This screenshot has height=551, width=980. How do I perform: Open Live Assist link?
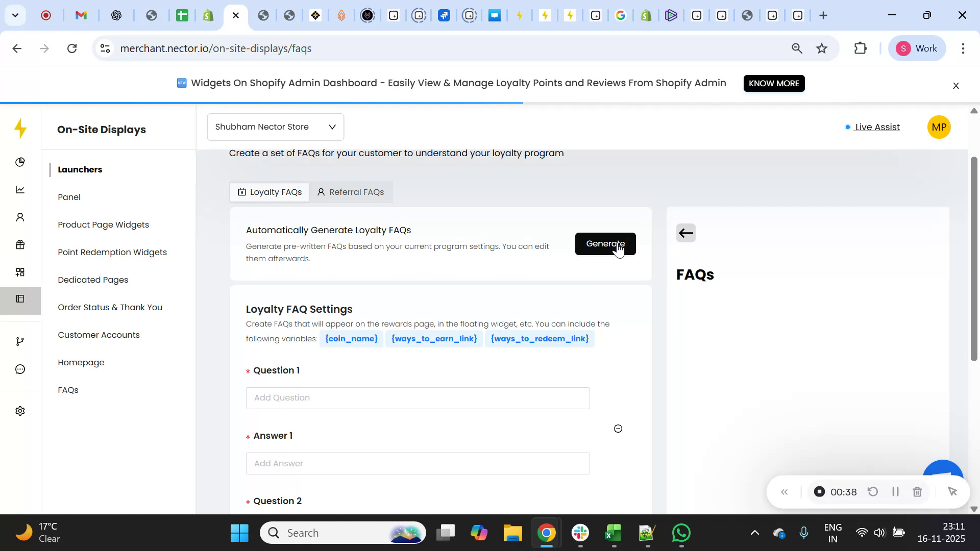pyautogui.click(x=877, y=127)
